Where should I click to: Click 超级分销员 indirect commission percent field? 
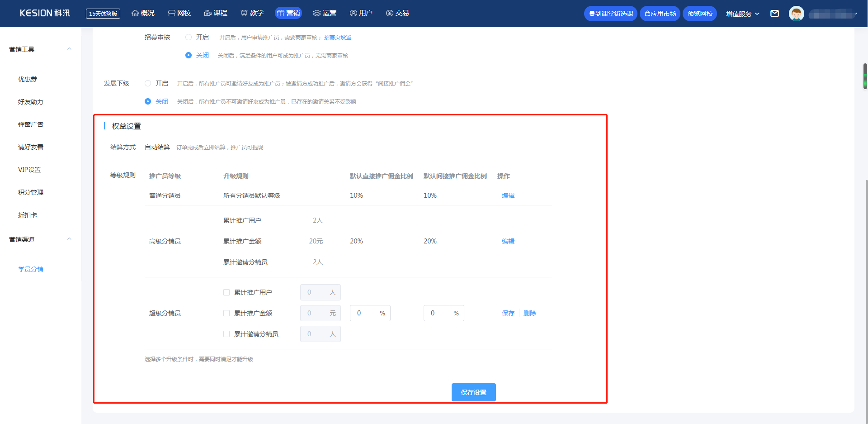point(444,313)
